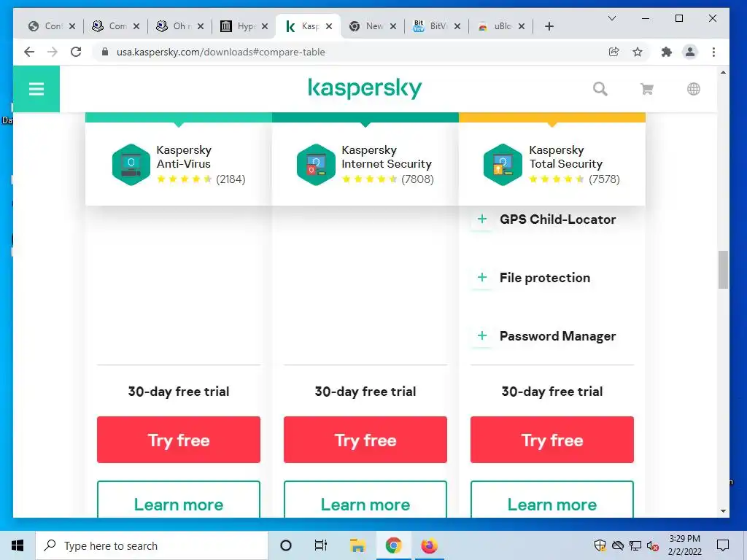
Task: Open the Windows Start menu
Action: pos(18,545)
